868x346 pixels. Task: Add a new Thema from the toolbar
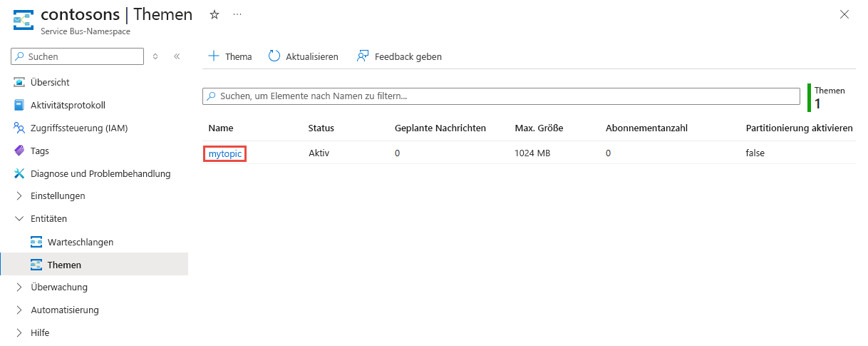[x=230, y=56]
